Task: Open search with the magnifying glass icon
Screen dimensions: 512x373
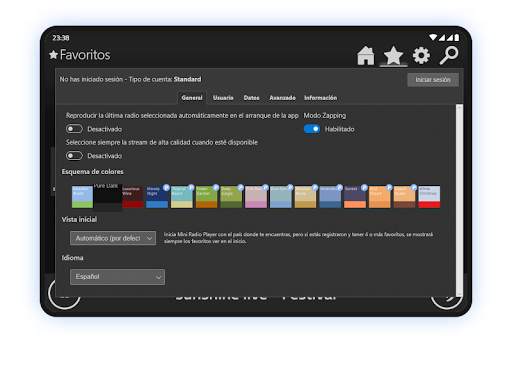Action: [x=449, y=55]
